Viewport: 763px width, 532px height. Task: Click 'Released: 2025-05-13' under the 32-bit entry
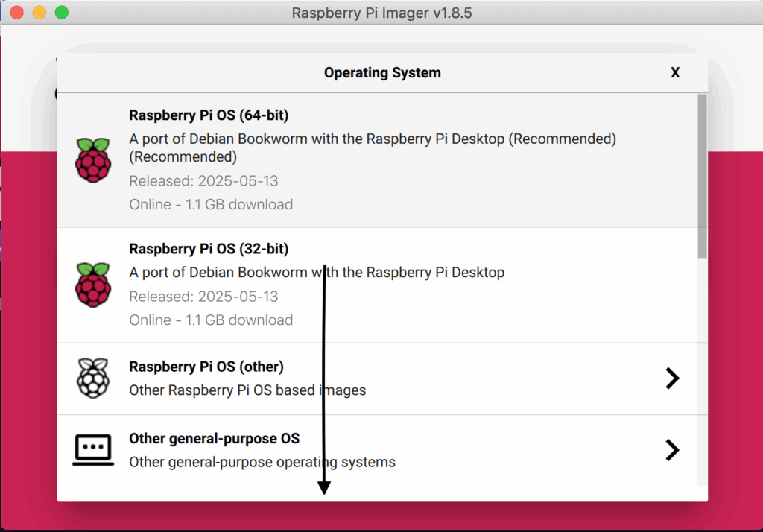tap(203, 297)
